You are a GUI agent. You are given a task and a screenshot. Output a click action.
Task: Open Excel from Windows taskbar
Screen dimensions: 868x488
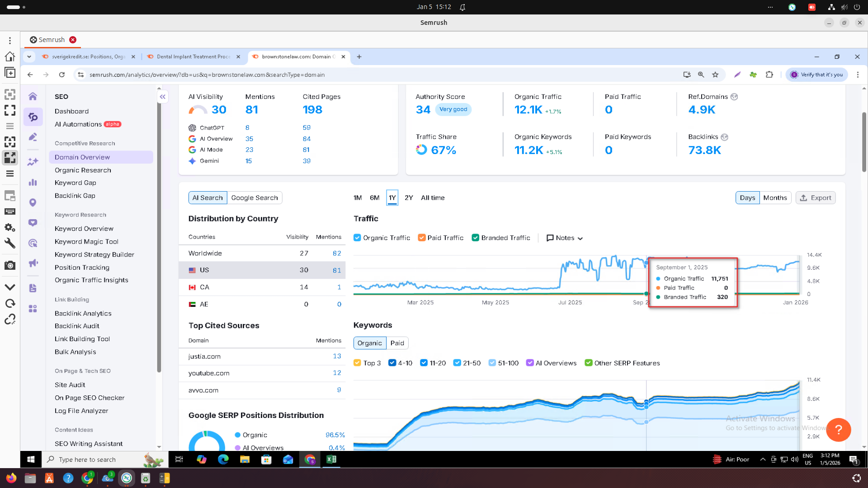tap(331, 460)
